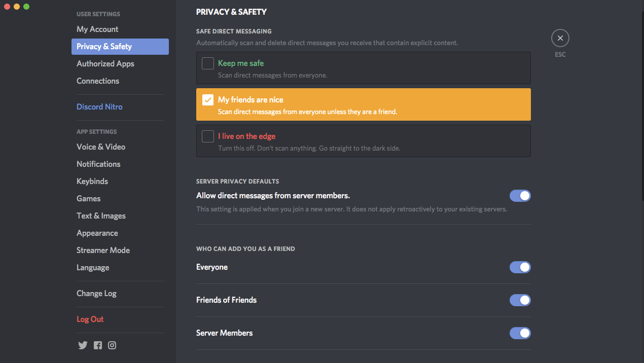Open Discord's Twitter icon link
Viewport: 644px width, 363px height.
point(83,345)
